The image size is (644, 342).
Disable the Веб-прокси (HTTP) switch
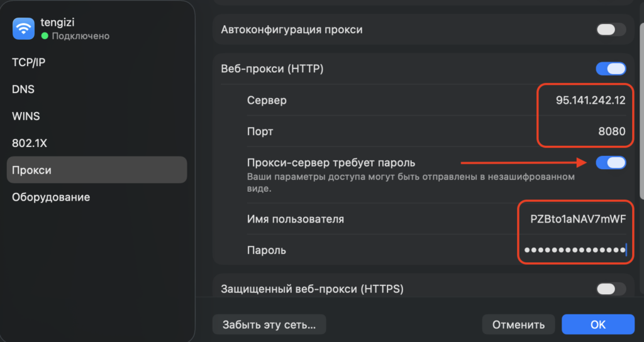point(611,69)
